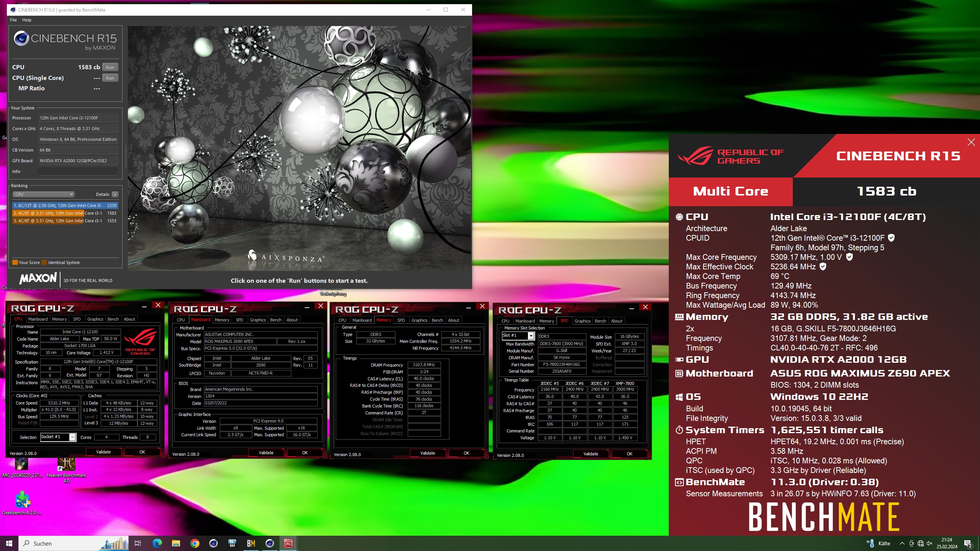Viewport: 980px width, 551px height.
Task: Open the Help menu in Cinebench
Action: point(27,20)
